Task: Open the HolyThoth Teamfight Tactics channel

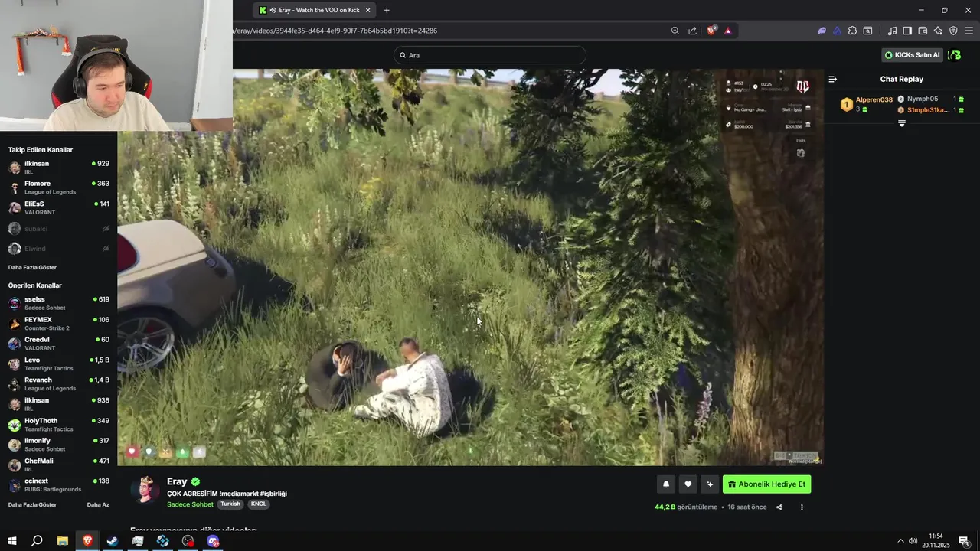Action: (x=59, y=425)
